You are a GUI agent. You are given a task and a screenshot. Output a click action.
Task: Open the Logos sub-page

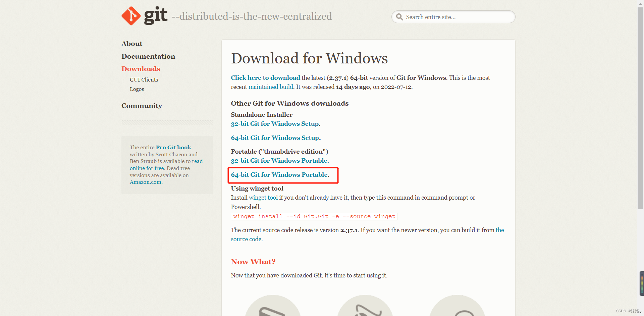pyautogui.click(x=137, y=89)
